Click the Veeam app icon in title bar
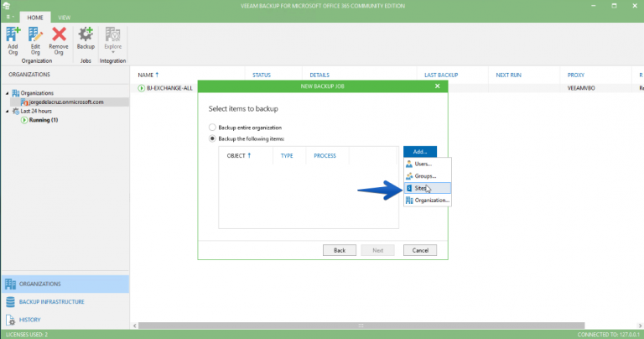Screen dimensions: 644x339 [x=6, y=6]
